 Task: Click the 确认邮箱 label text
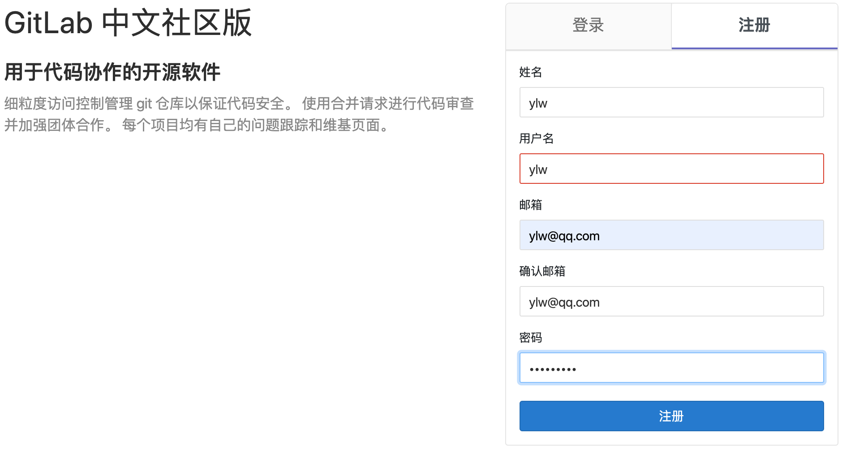pos(542,271)
